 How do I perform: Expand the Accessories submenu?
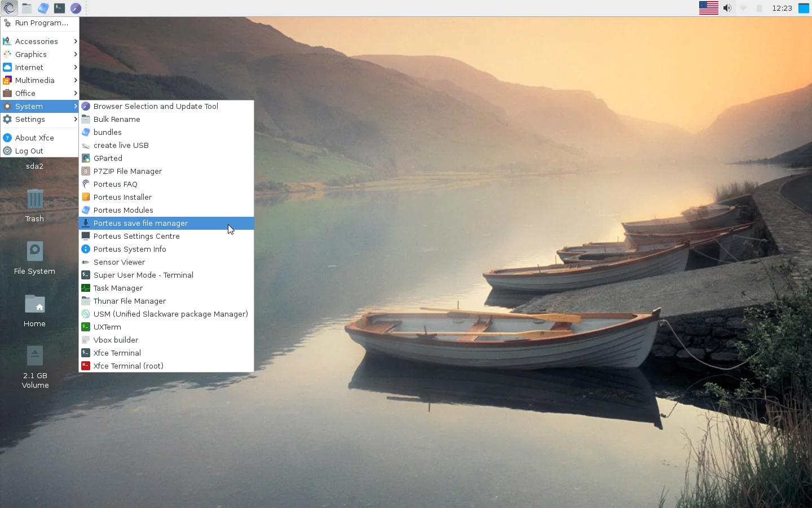[37, 41]
